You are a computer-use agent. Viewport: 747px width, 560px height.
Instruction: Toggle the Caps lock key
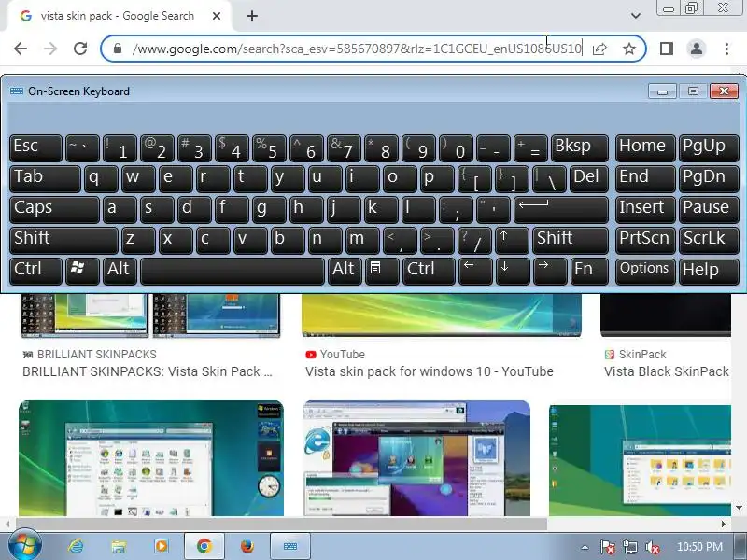54,210
